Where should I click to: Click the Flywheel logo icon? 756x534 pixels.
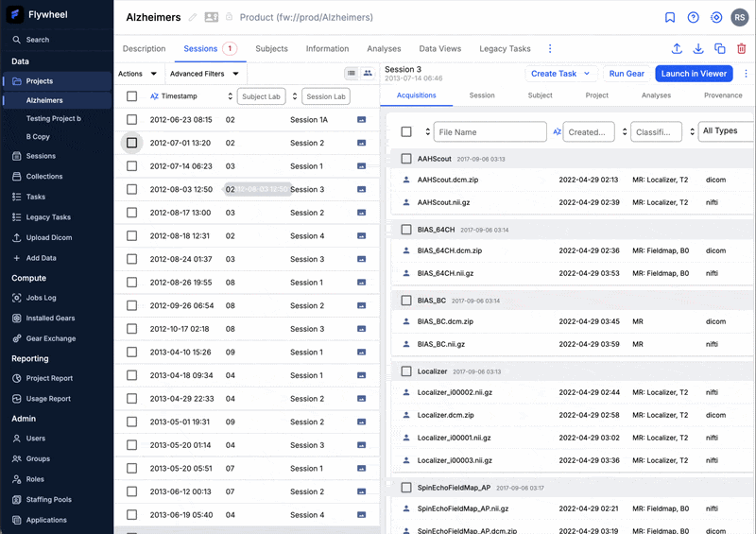tap(14, 14)
